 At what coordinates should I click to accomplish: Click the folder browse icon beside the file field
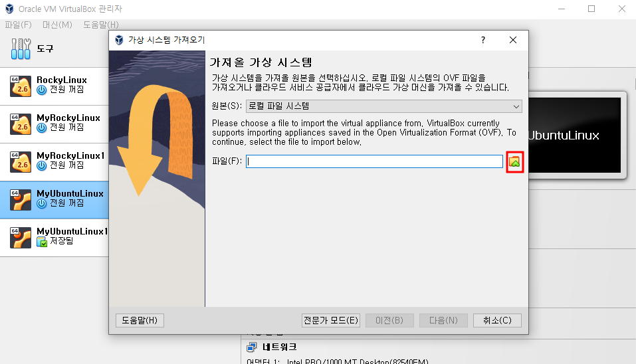(514, 161)
